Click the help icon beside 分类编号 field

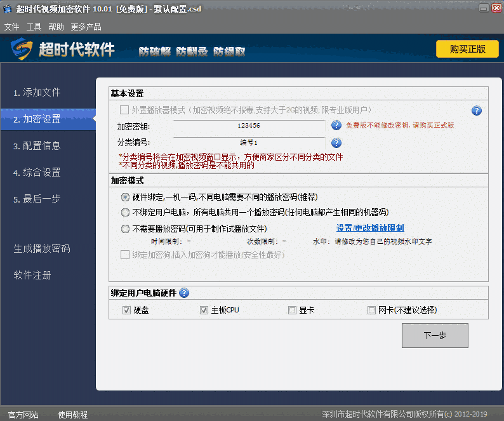click(336, 142)
